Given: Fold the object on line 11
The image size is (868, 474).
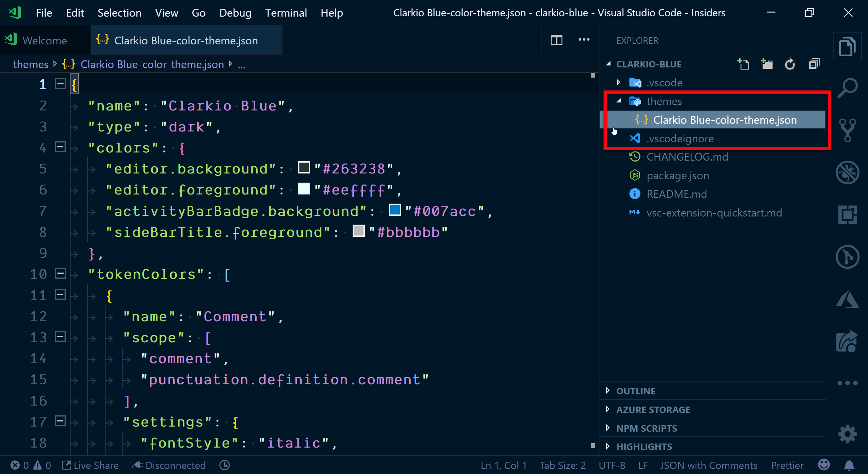Looking at the screenshot, I should (x=60, y=294).
